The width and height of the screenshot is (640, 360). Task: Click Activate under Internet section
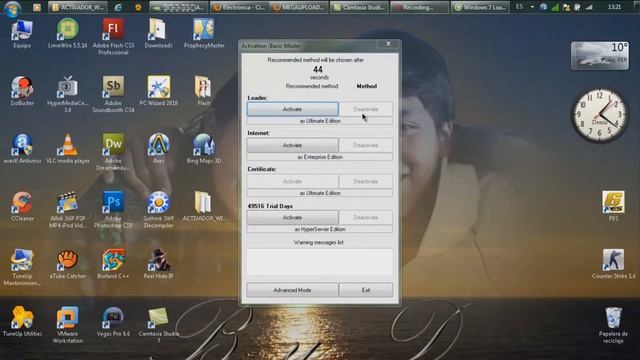(292, 145)
